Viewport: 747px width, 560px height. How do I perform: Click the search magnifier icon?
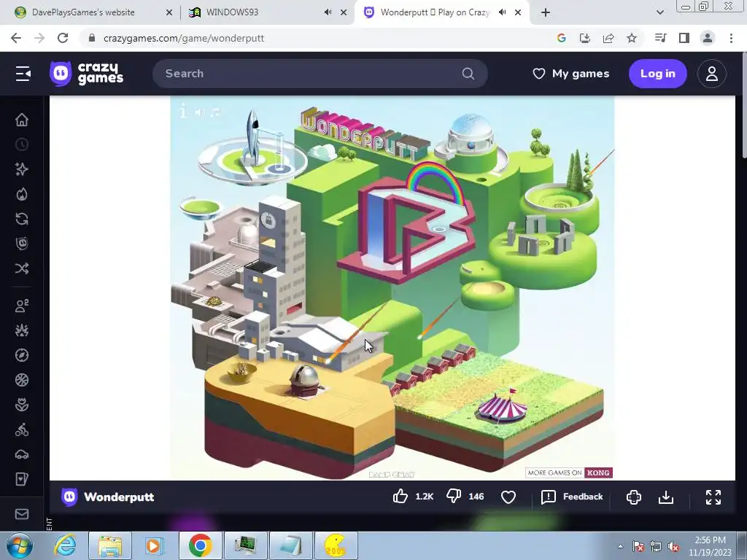coord(468,74)
